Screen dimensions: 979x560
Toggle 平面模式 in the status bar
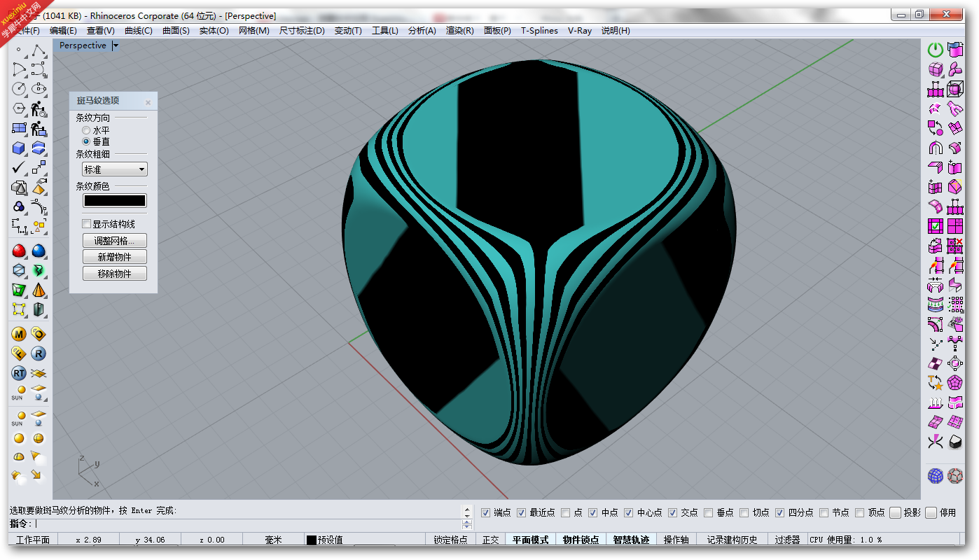click(x=531, y=540)
